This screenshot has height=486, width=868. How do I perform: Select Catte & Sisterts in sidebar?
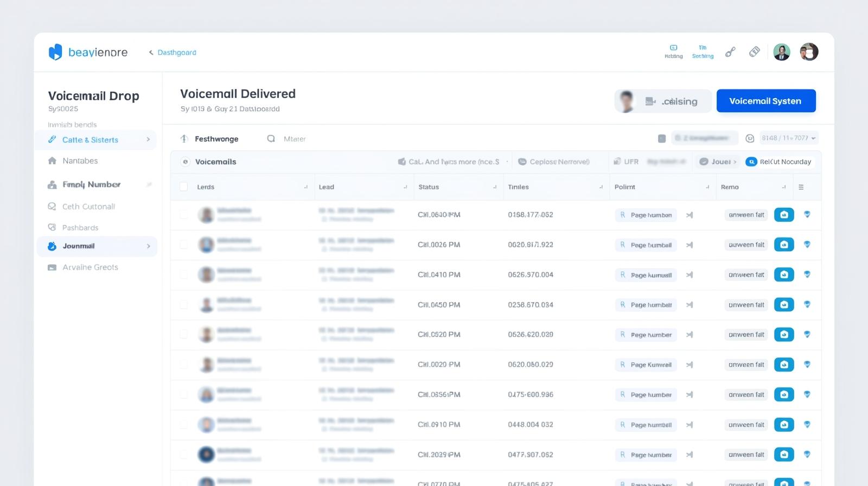97,140
